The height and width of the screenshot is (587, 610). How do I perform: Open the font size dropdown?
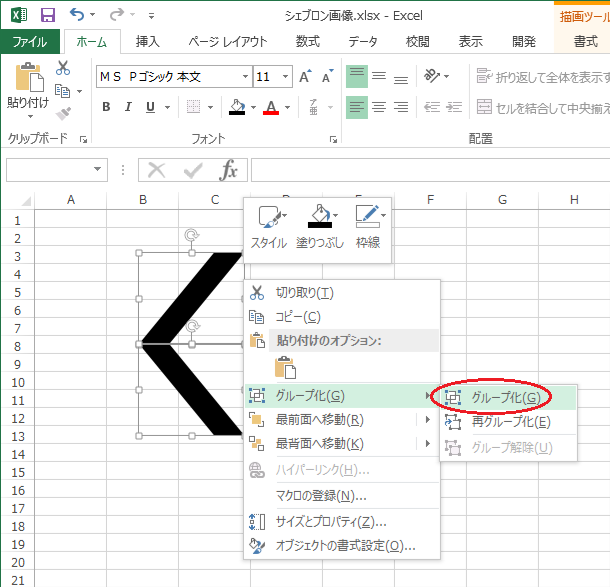[x=284, y=77]
